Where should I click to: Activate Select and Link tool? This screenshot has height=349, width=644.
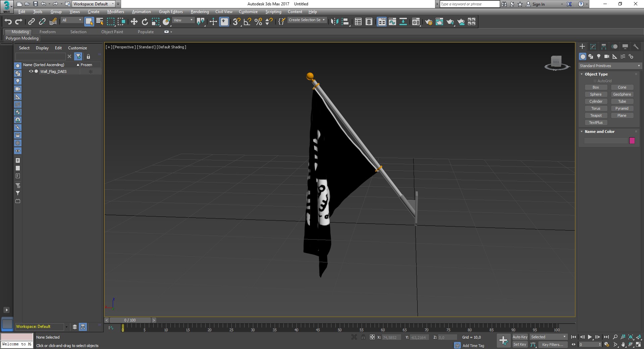(31, 22)
